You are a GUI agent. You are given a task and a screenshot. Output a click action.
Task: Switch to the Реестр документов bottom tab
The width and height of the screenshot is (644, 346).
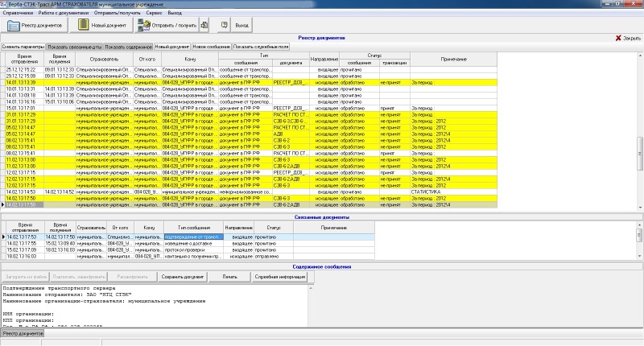point(23,334)
